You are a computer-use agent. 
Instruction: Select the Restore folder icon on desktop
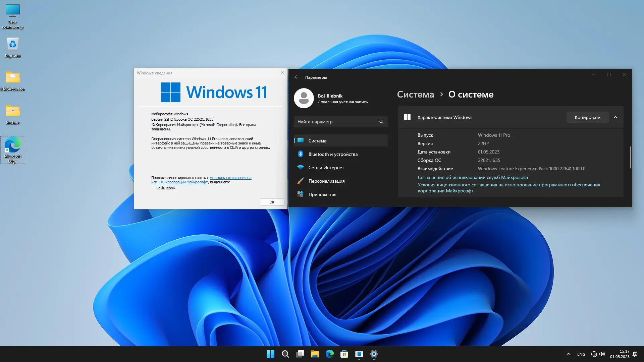coord(13,111)
